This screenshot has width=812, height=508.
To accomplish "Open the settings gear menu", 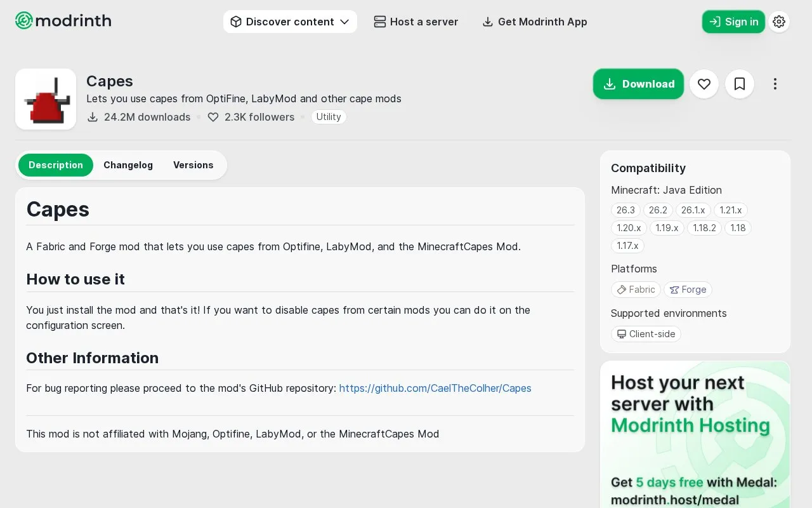I will [779, 22].
